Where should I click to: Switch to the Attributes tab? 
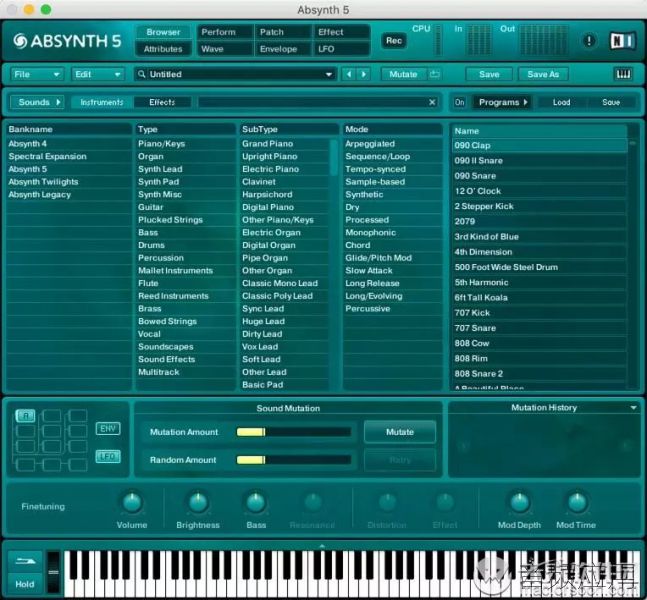(x=163, y=49)
